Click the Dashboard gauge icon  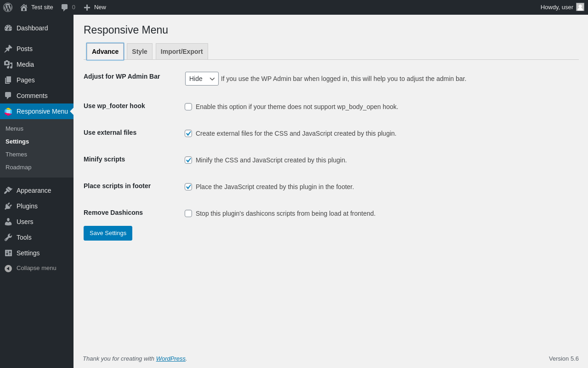point(8,28)
